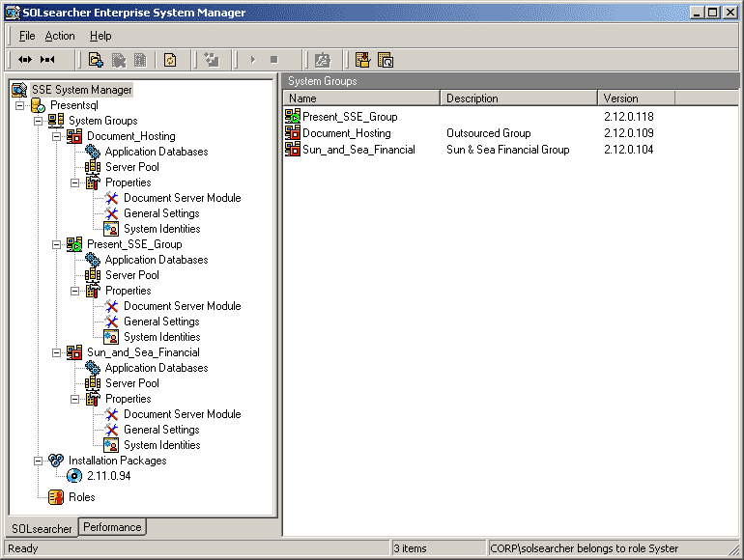This screenshot has height=560, width=744.
Task: Collapse the Sun_and_Sea_Financial tree node
Action: [56, 352]
